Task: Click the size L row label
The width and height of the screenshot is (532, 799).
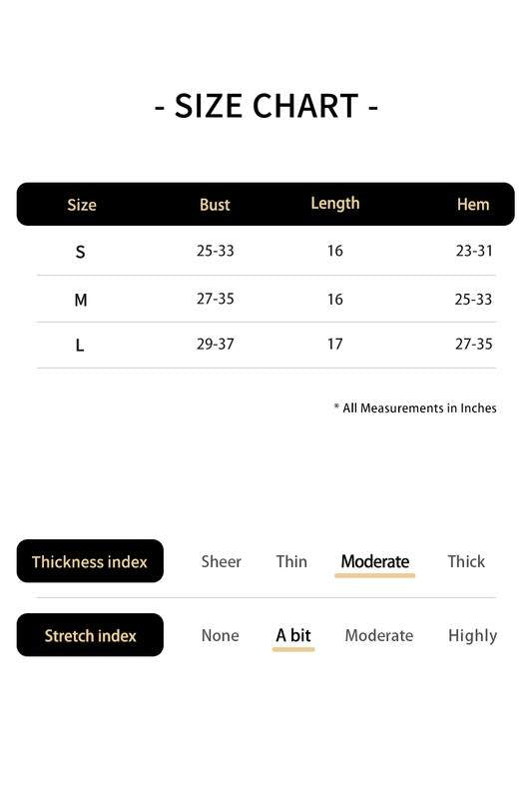Action: click(80, 346)
